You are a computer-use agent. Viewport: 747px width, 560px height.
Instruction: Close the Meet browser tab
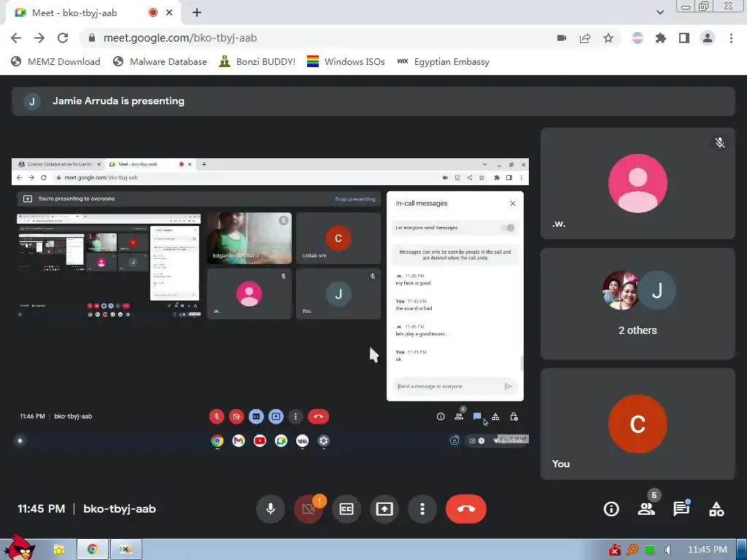169,13
